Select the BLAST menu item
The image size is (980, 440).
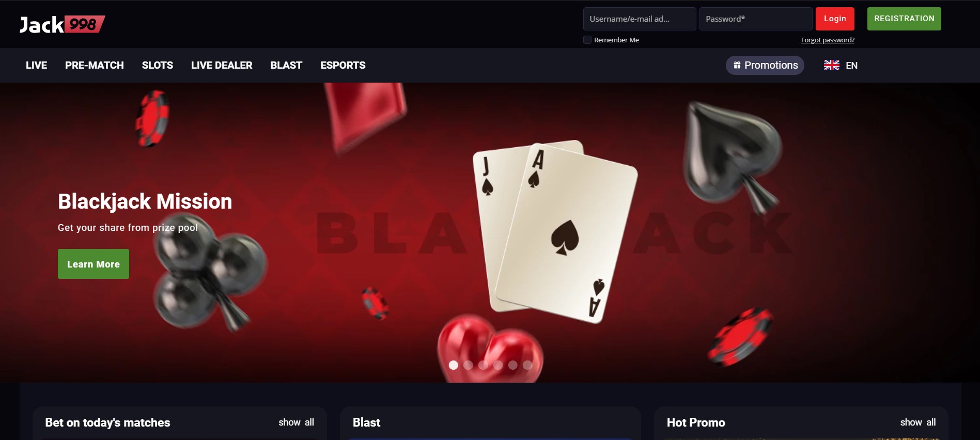[x=286, y=65]
